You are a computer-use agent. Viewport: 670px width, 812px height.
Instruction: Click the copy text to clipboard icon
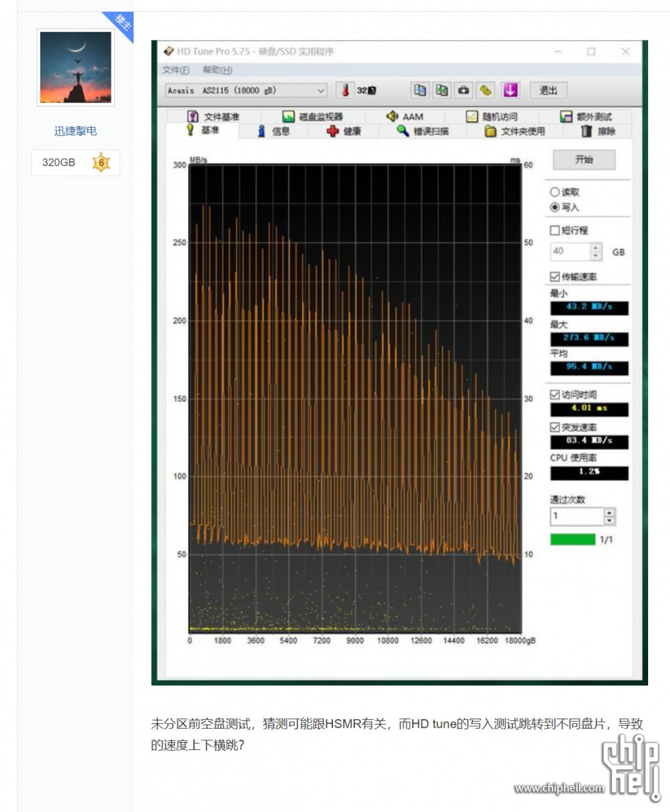[x=420, y=90]
